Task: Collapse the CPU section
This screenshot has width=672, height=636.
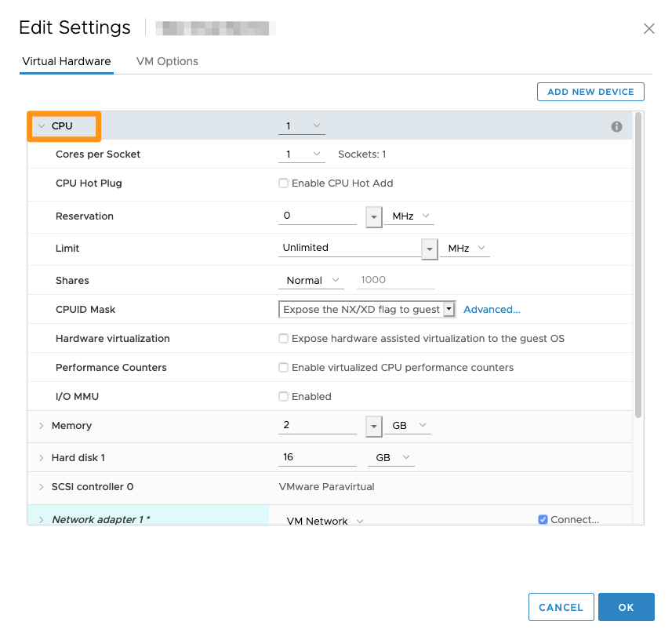Action: 42,126
